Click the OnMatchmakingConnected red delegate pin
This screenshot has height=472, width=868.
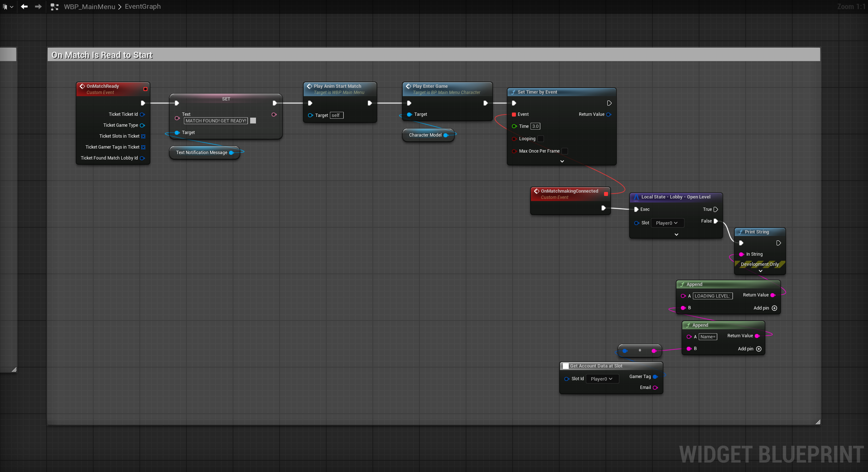point(606,194)
